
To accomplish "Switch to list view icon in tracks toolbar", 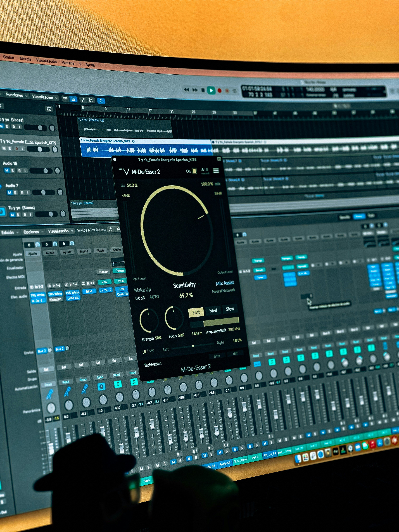I will 73,99.
